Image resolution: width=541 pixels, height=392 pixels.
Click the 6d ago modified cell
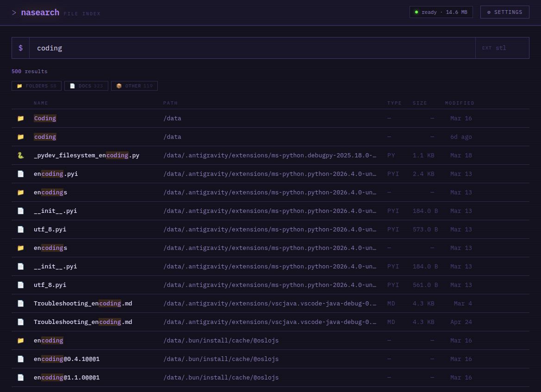click(x=461, y=137)
